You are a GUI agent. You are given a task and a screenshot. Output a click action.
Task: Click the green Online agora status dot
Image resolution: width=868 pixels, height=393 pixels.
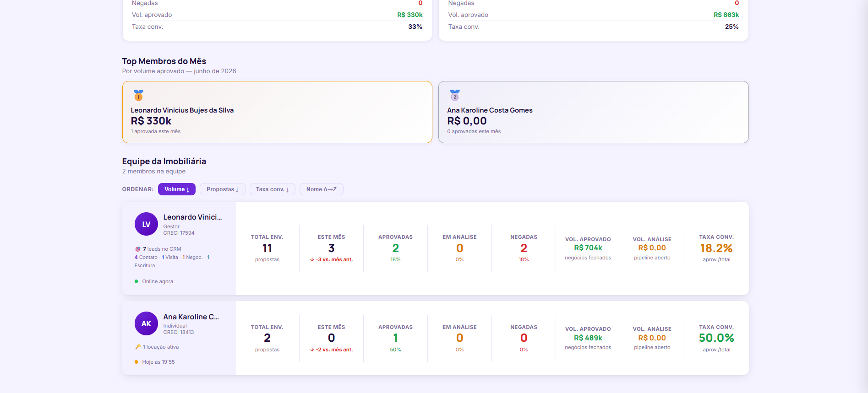click(x=136, y=281)
